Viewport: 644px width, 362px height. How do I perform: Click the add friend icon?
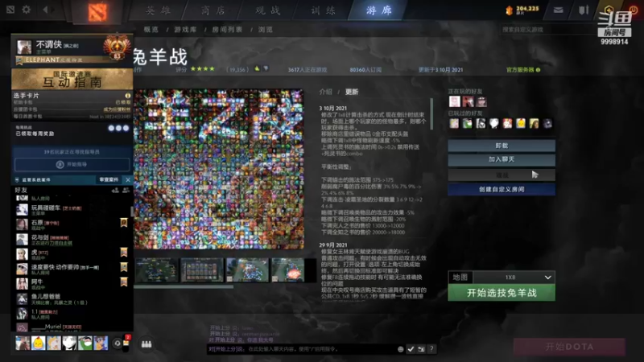click(x=115, y=190)
